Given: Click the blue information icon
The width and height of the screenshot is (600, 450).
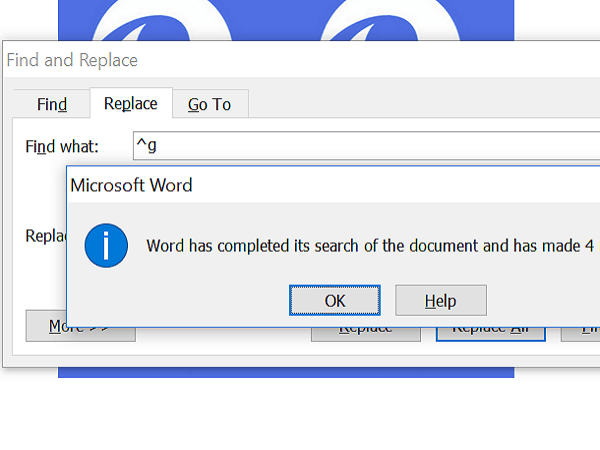Looking at the screenshot, I should coord(106,245).
